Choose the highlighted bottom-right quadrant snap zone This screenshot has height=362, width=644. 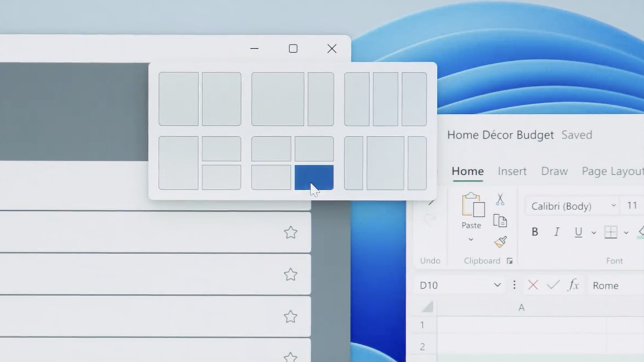(x=314, y=177)
